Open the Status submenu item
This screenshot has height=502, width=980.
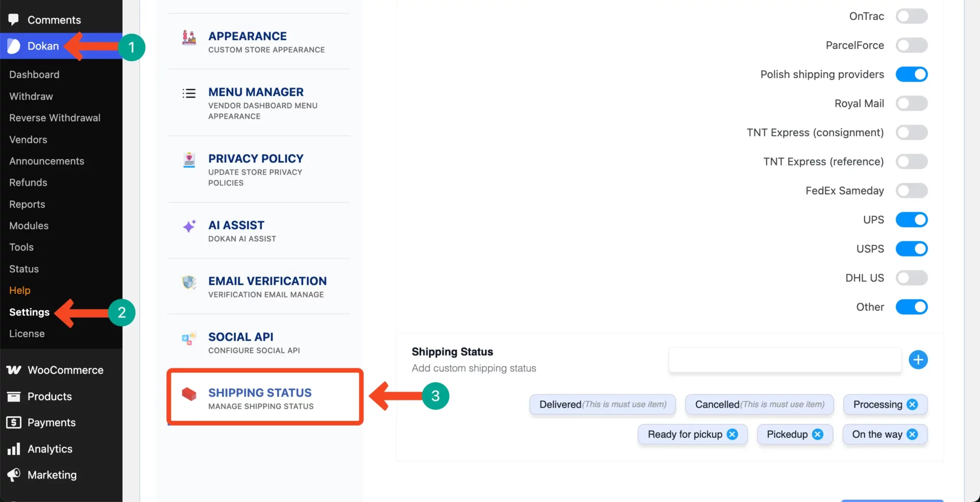[24, 269]
